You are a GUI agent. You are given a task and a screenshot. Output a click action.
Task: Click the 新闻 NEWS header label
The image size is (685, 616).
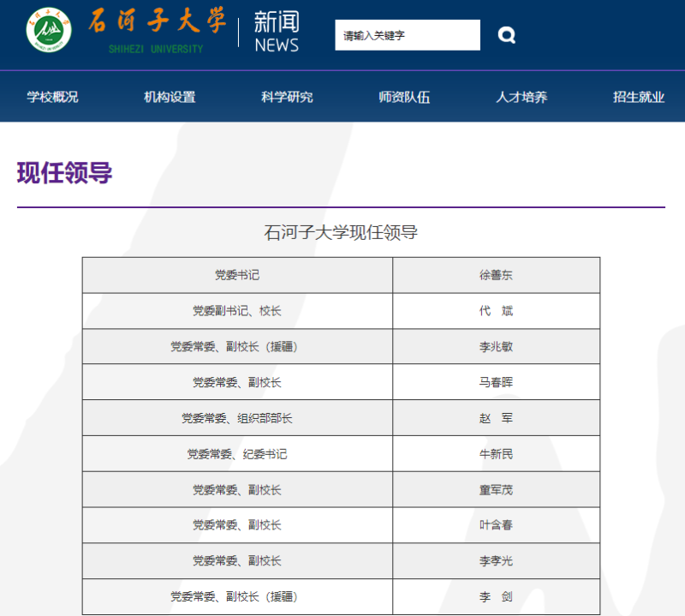[x=277, y=32]
